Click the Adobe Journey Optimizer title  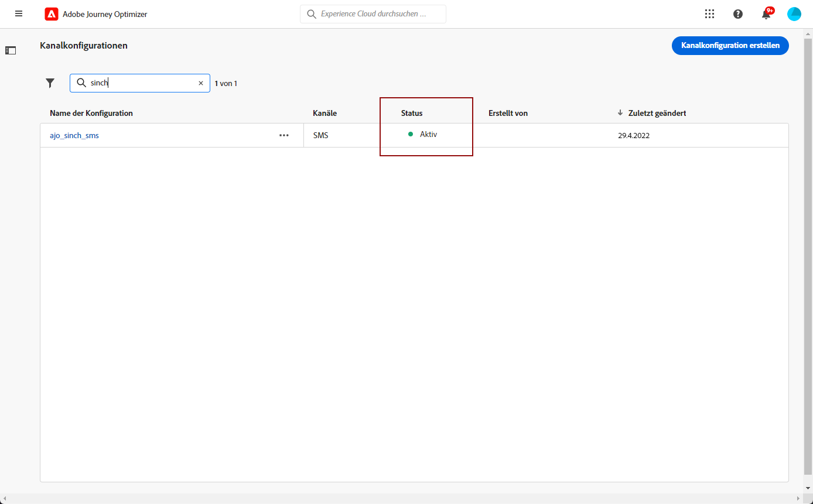click(105, 14)
